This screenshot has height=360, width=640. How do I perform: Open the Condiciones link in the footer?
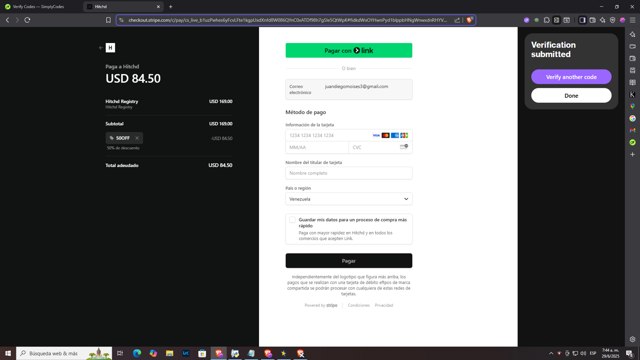tap(358, 305)
